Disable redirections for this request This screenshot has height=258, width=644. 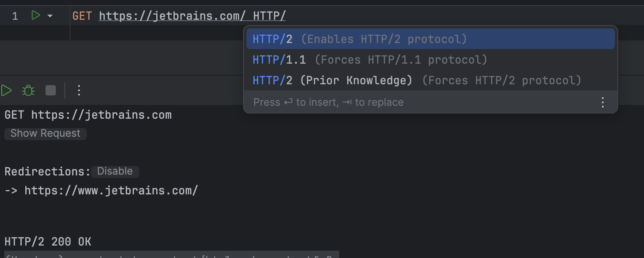pos(115,172)
